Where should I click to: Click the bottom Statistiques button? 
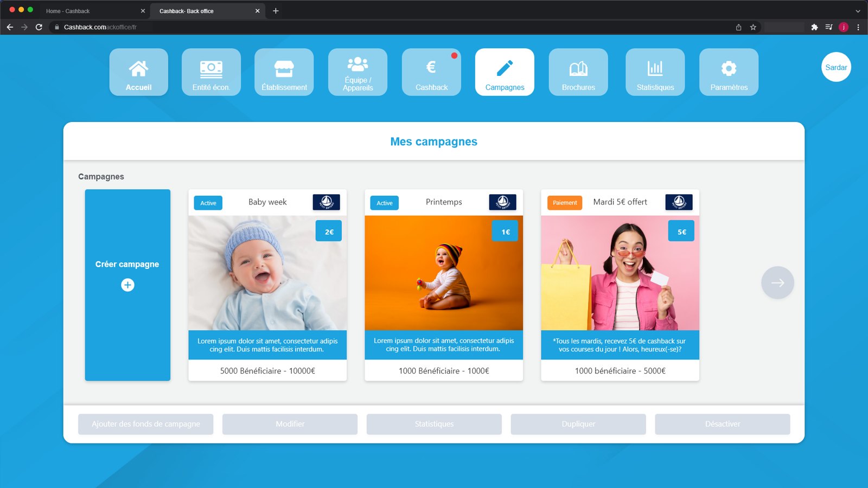click(434, 424)
